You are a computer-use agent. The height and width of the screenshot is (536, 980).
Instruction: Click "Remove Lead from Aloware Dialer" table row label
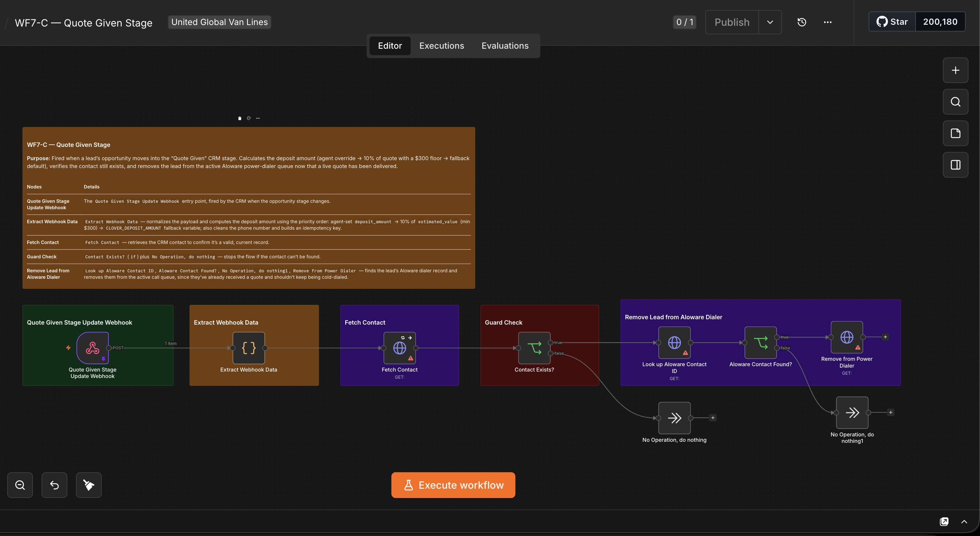[48, 274]
